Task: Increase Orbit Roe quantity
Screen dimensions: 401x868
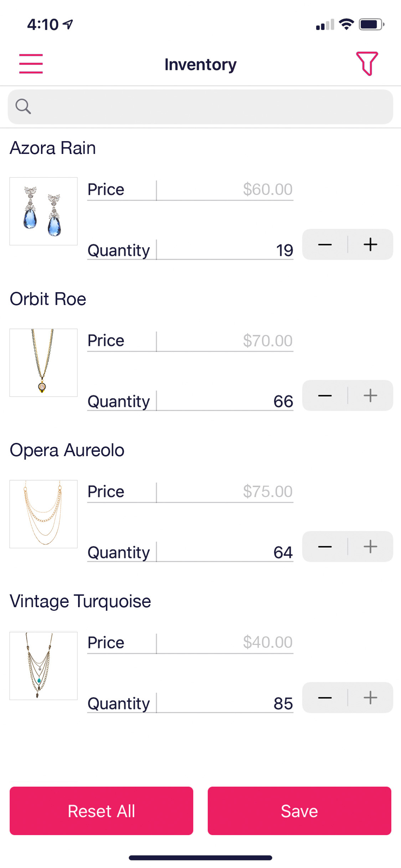Action: (x=370, y=396)
